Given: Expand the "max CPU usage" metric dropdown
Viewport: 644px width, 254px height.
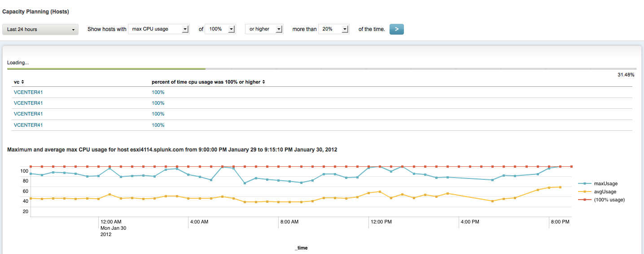Looking at the screenshot, I should click(159, 29).
